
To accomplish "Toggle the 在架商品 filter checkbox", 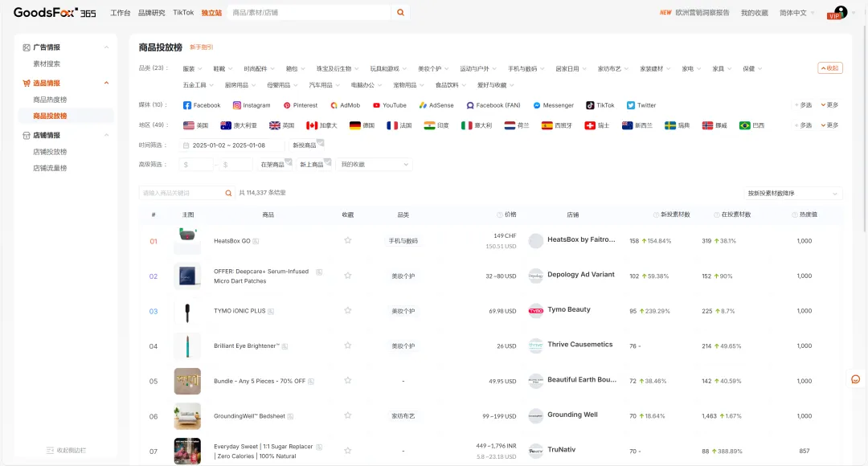I will [x=275, y=165].
